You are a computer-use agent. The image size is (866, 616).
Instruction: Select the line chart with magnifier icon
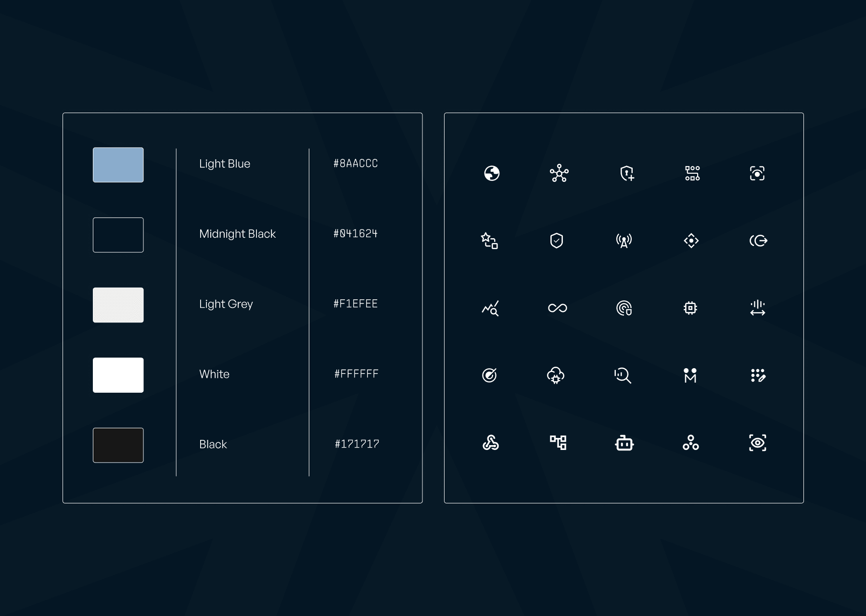point(490,308)
